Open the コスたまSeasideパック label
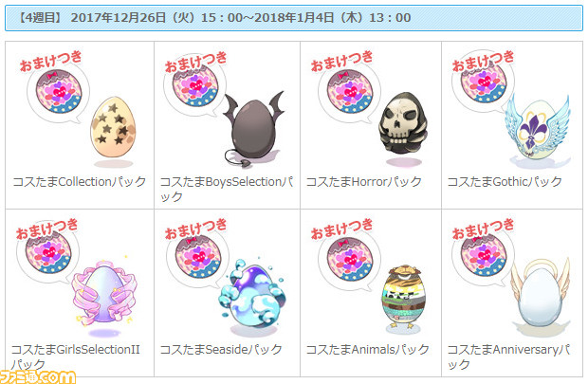588x384 pixels. pyautogui.click(x=221, y=350)
